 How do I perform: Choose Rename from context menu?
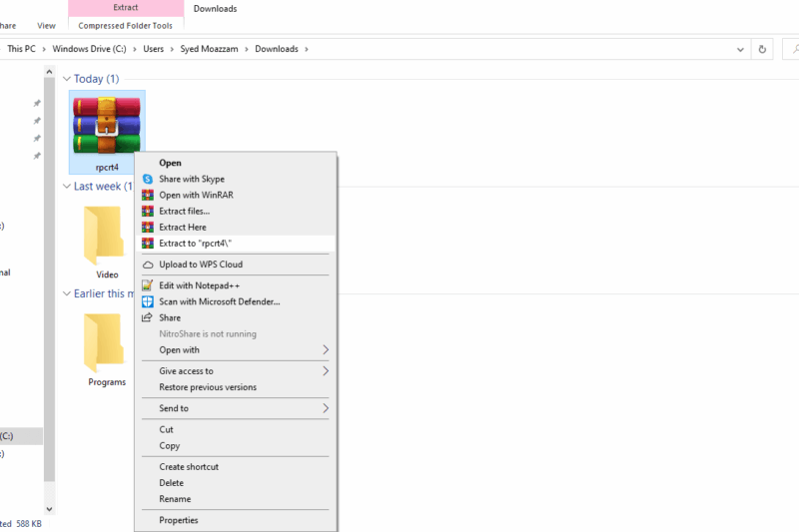[236, 499]
